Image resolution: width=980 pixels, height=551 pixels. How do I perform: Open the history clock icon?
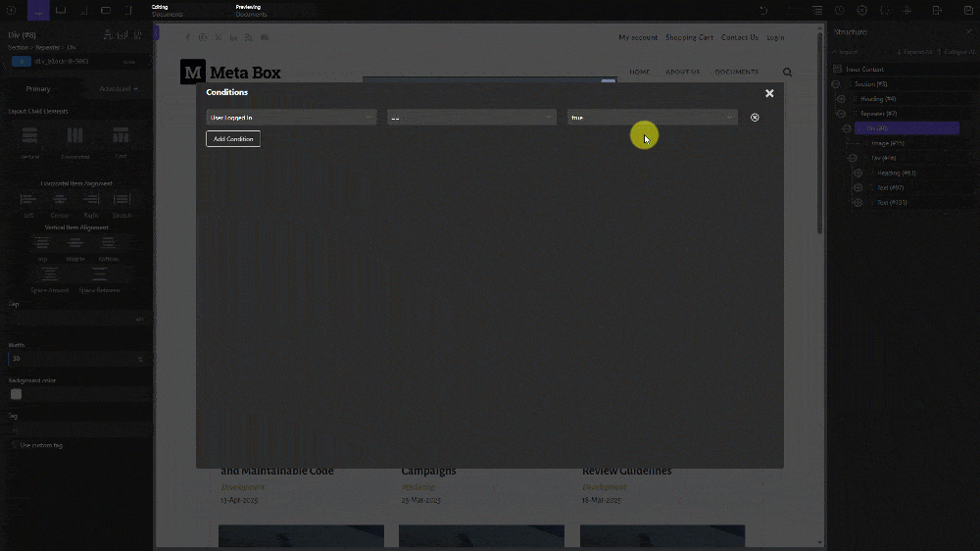click(840, 10)
